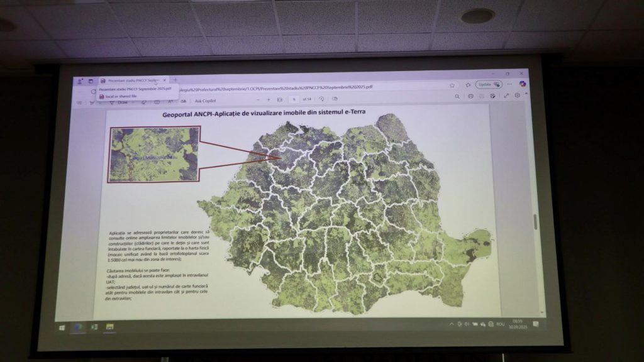The image size is (644, 362).
Task: Show hidden system tray icons
Action: point(450,324)
